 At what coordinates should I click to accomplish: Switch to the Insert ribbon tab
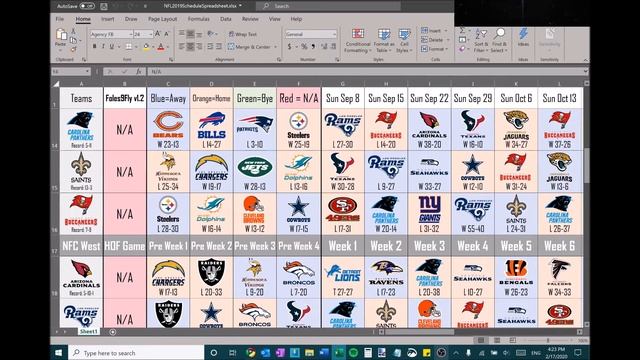coord(108,19)
